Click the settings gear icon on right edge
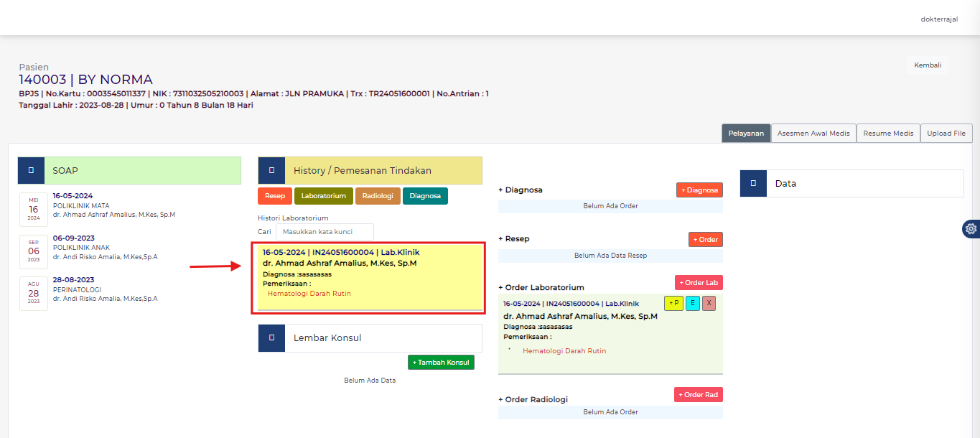 pos(971,229)
